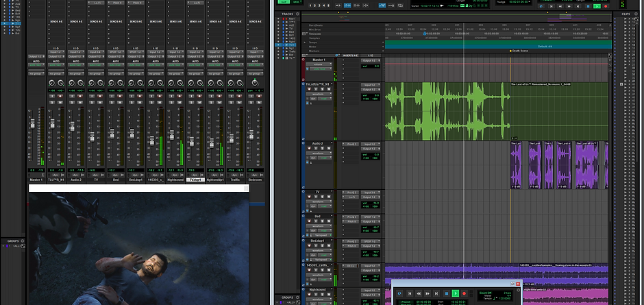Mute the TV channel in the mixer

pos(100,102)
